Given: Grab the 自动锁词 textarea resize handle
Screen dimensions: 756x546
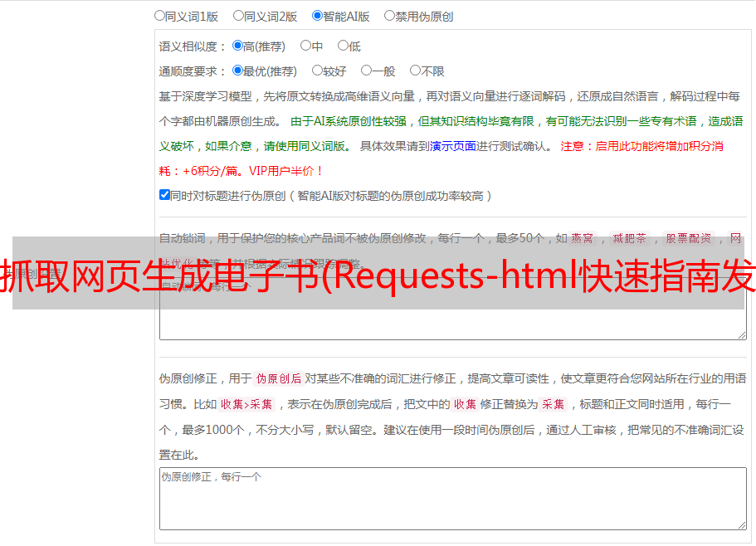Looking at the screenshot, I should click(742, 335).
